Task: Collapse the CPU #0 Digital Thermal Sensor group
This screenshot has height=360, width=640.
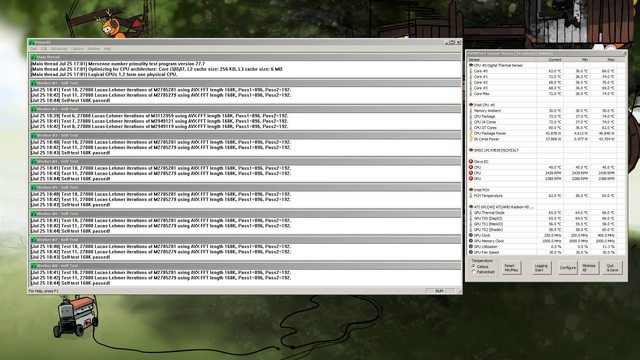Action: click(471, 65)
